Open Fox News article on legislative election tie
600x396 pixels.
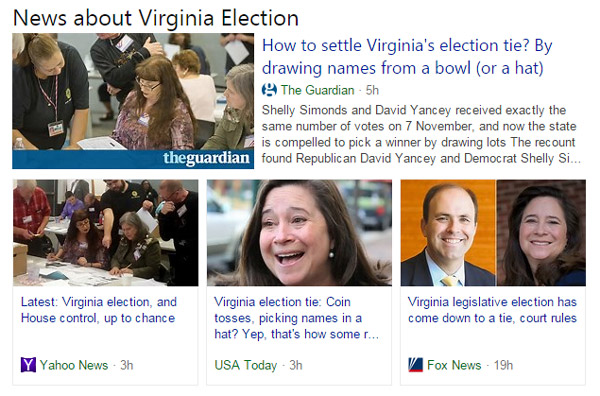point(492,310)
